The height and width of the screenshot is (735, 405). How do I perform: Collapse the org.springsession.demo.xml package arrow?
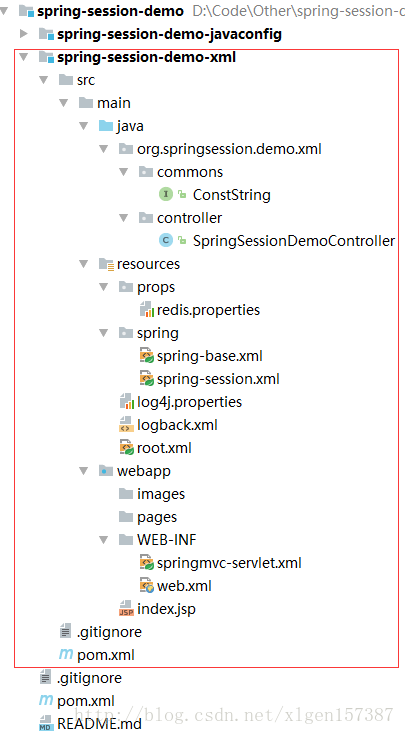[104, 149]
